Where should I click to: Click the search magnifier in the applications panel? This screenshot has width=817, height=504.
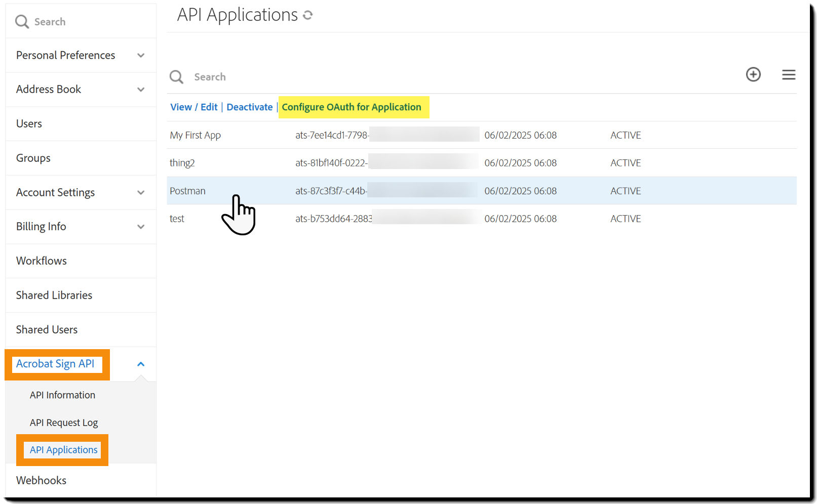click(x=176, y=76)
